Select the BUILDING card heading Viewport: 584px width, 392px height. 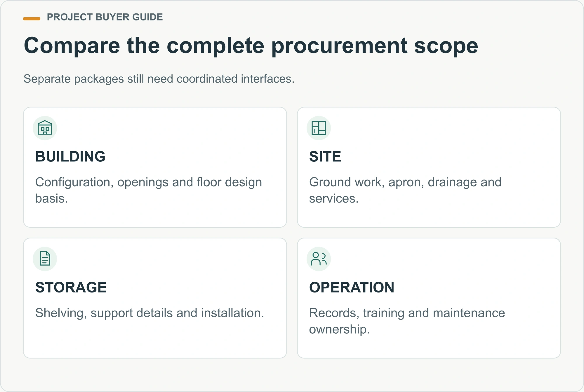(70, 156)
